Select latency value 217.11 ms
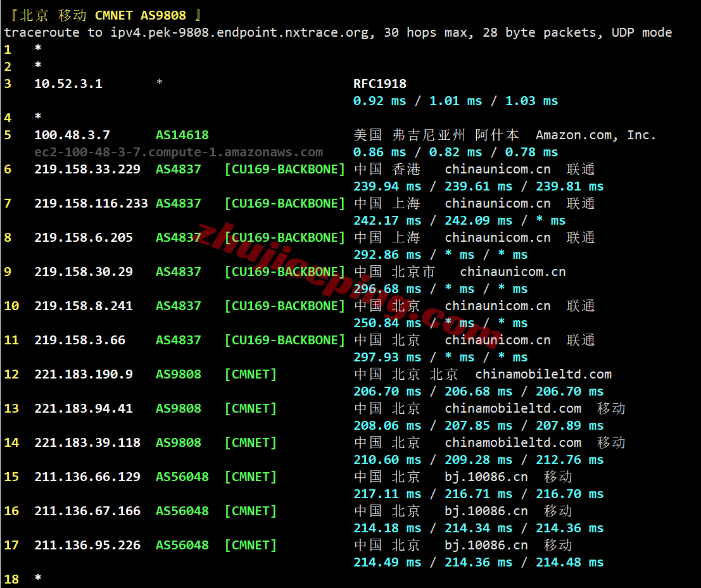This screenshot has height=588, width=701. (388, 494)
